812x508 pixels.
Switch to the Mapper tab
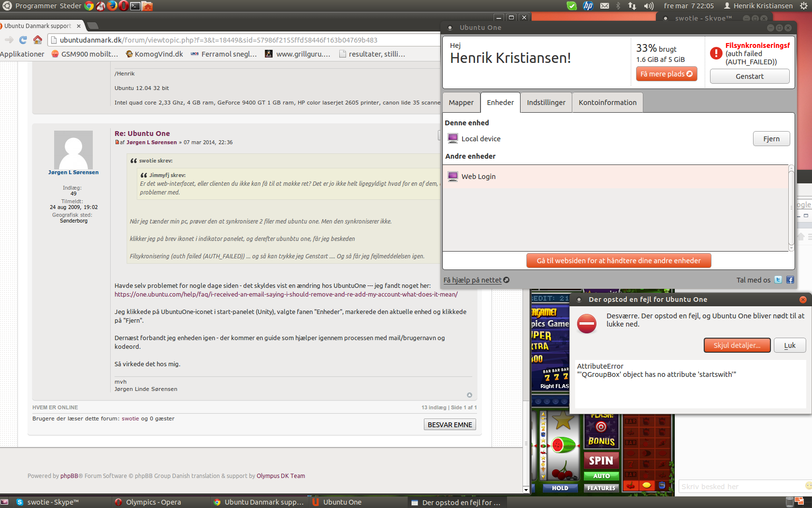461,103
